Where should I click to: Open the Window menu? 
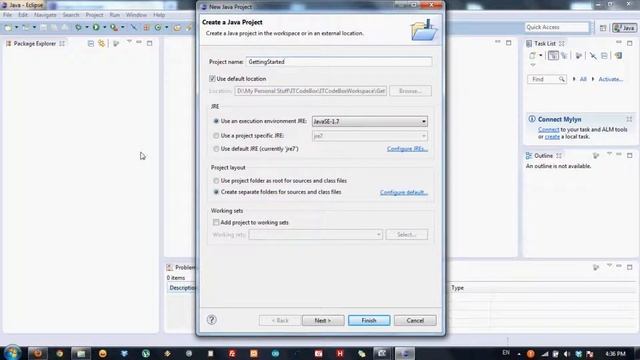(136, 15)
